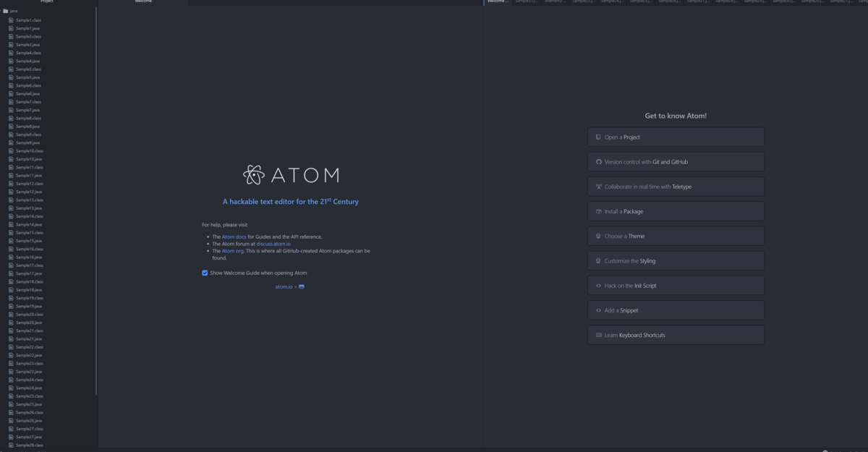Open the Atom org link
Screen dimensions: 868x452
(x=233, y=251)
